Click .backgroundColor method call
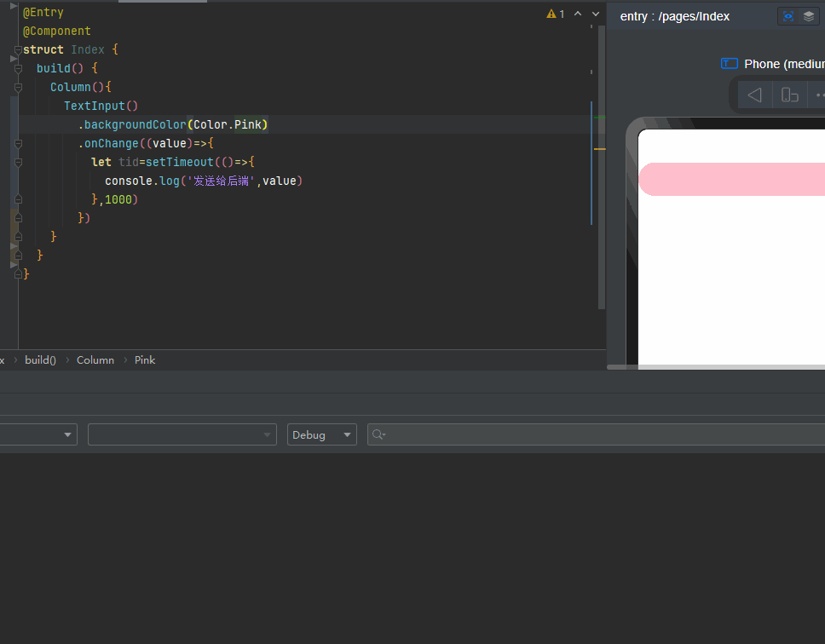The height and width of the screenshot is (644, 825). click(132, 124)
